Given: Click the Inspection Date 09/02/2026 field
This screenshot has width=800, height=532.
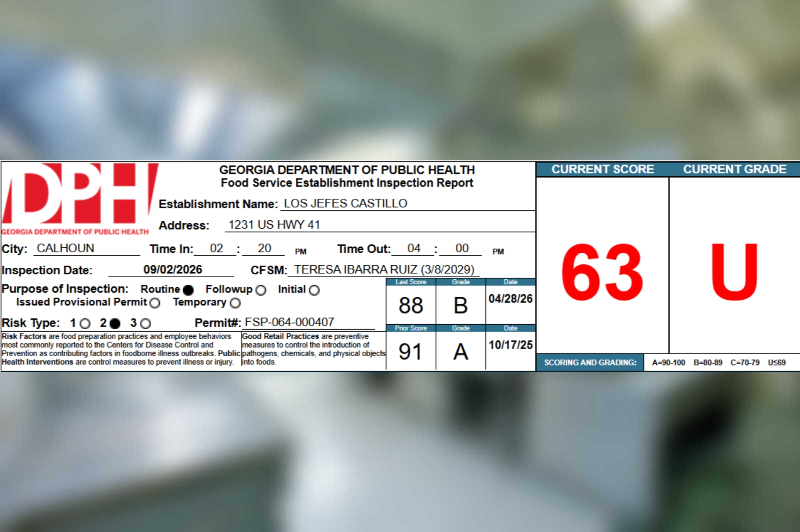Looking at the screenshot, I should coord(171,270).
